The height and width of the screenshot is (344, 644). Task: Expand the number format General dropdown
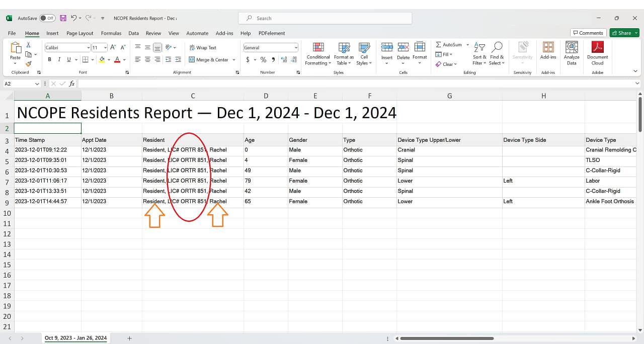(296, 48)
